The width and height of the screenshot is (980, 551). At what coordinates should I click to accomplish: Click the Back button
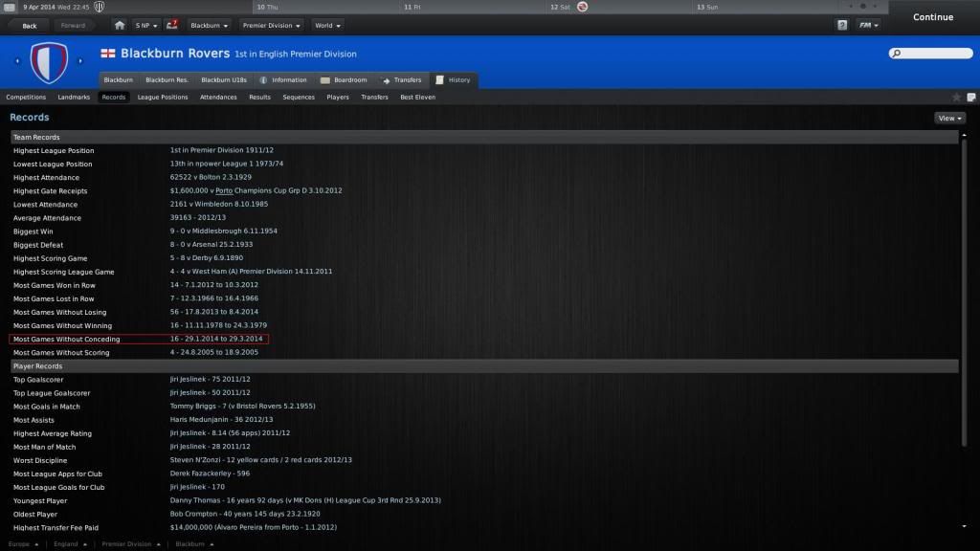30,26
